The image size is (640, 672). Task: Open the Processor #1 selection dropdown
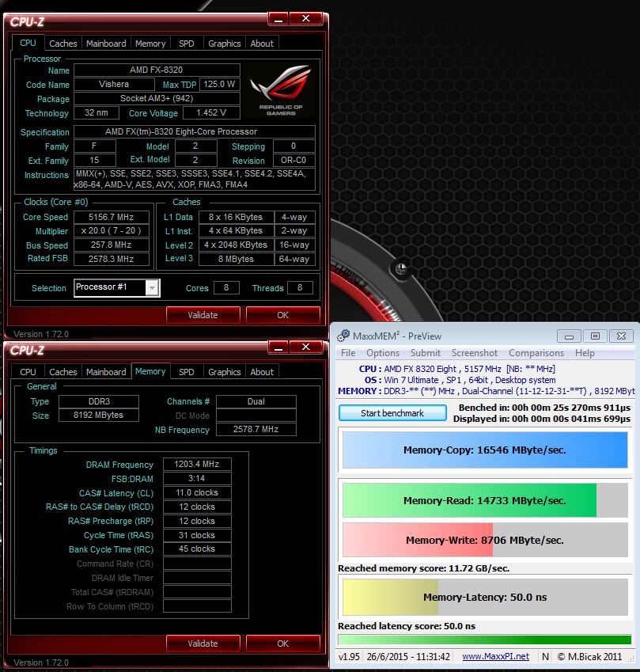[x=152, y=287]
